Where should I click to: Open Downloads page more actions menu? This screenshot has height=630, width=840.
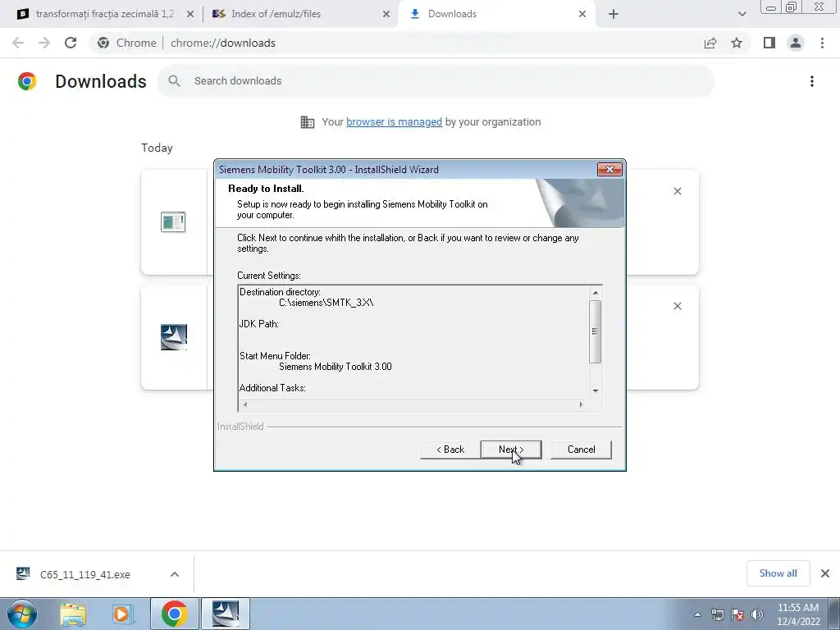(812, 81)
